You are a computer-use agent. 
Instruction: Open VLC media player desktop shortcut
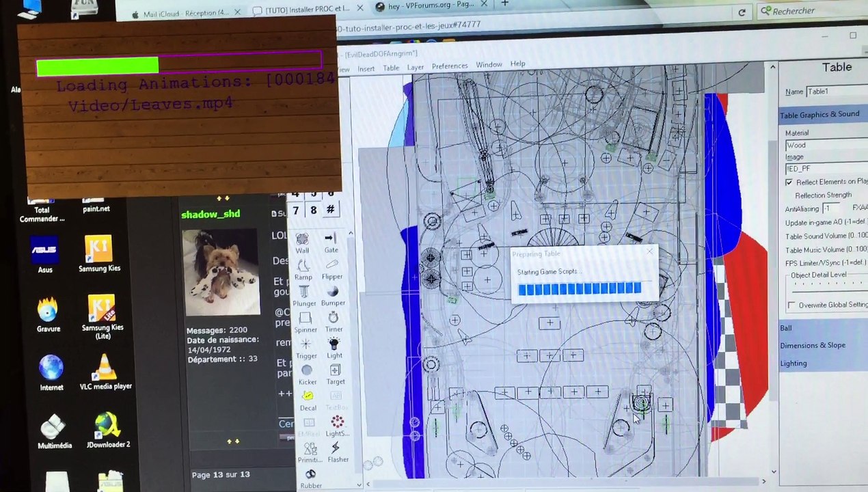click(105, 372)
